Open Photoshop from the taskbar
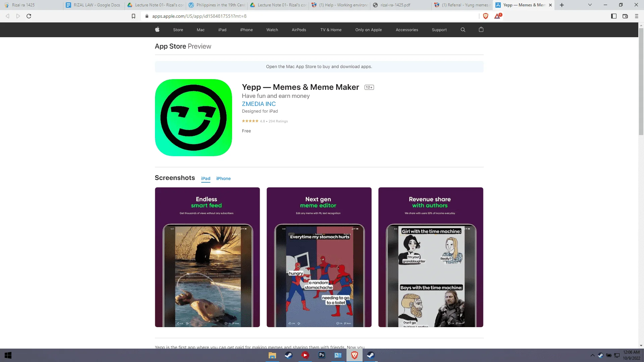This screenshot has height=362, width=644. click(x=322, y=355)
